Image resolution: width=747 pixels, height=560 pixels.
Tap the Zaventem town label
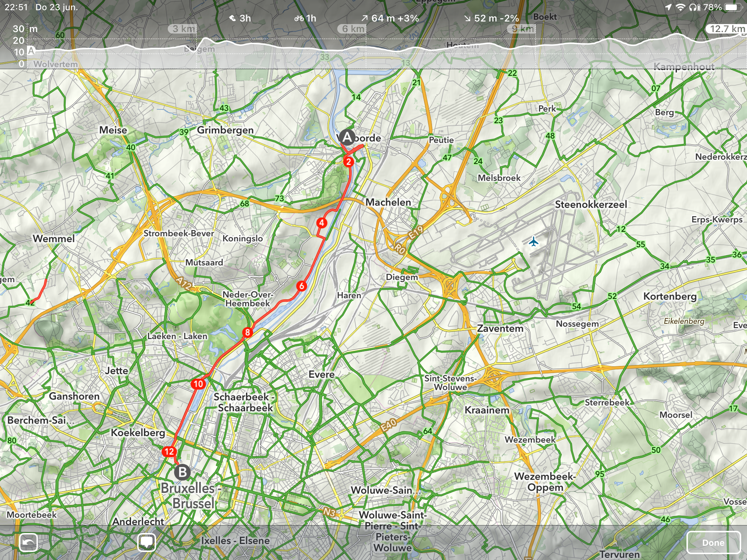[x=500, y=328]
